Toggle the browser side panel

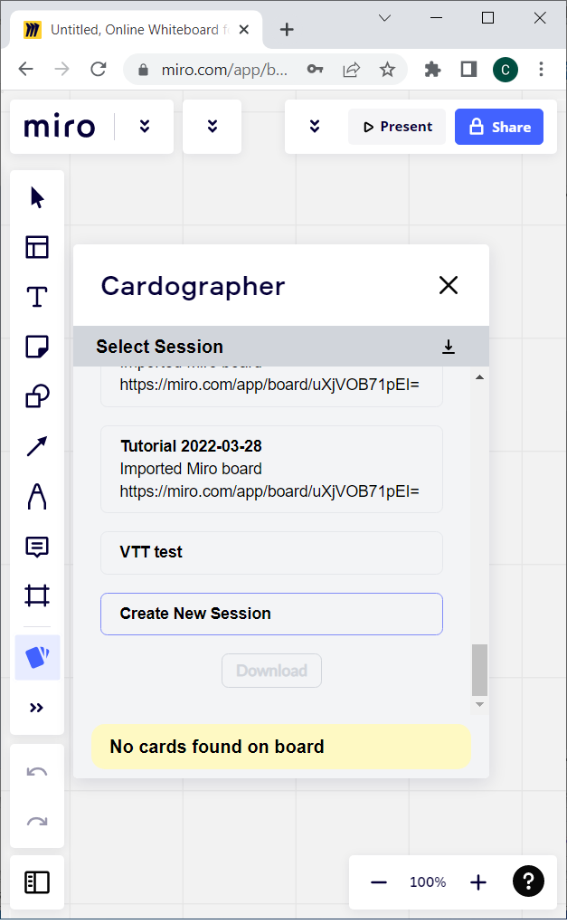click(x=468, y=70)
